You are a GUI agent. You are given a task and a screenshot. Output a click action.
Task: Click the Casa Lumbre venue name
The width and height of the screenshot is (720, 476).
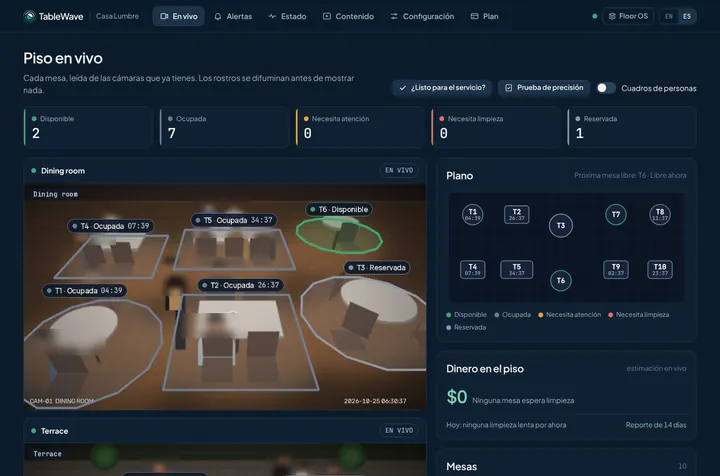tap(118, 16)
